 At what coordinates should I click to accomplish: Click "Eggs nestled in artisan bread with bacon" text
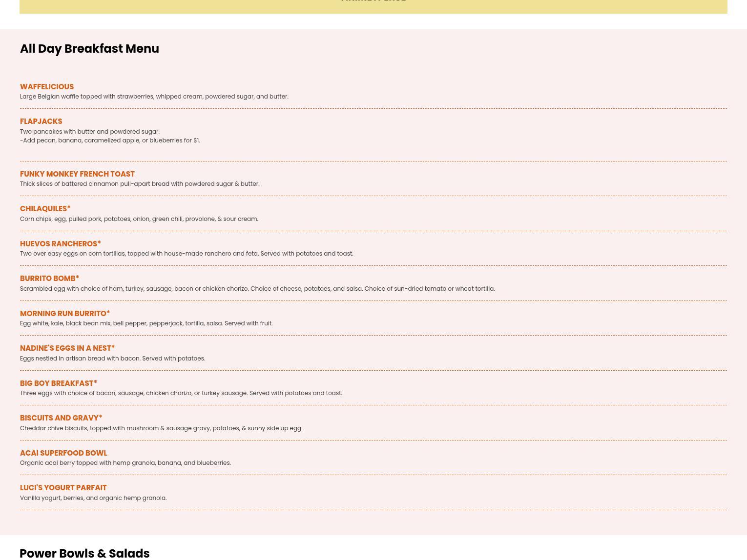[x=113, y=359]
